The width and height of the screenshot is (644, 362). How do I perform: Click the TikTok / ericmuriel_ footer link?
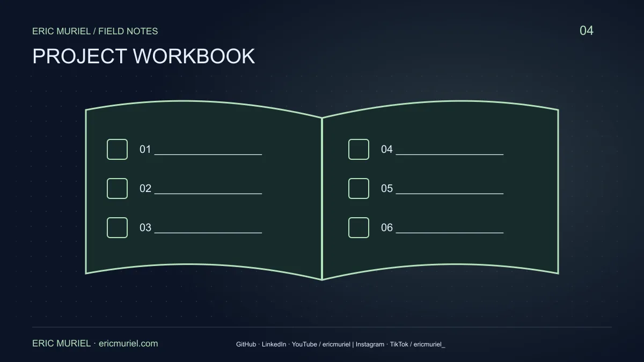click(418, 344)
